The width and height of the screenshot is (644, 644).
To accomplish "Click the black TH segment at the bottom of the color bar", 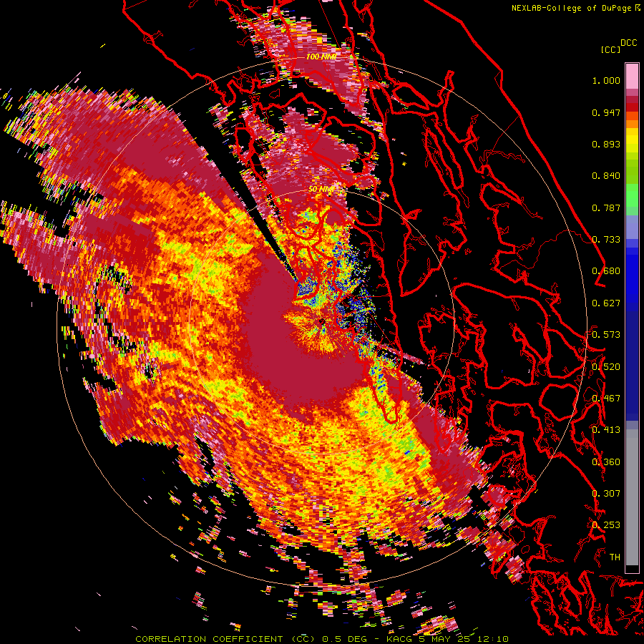I will (x=632, y=568).
